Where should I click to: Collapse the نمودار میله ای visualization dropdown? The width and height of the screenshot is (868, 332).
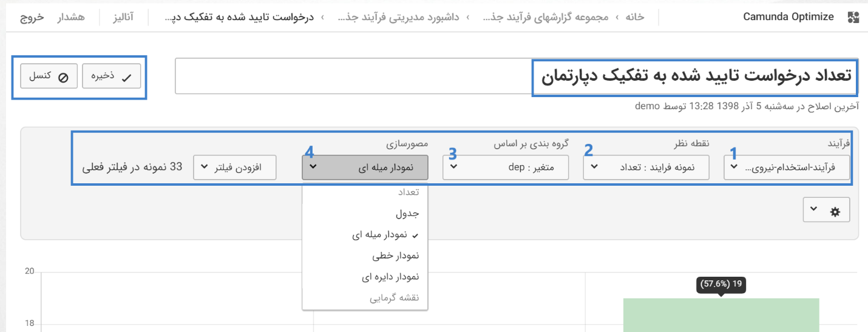pos(364,168)
